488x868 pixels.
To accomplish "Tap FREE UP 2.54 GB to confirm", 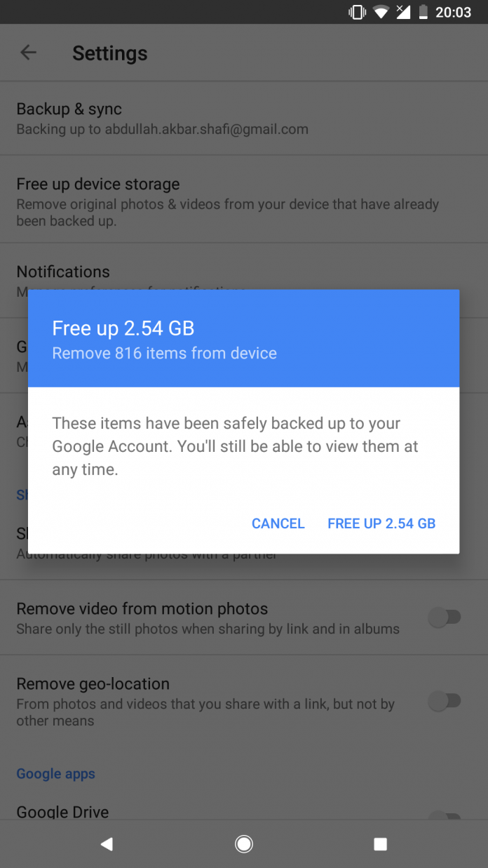I will coord(381,523).
